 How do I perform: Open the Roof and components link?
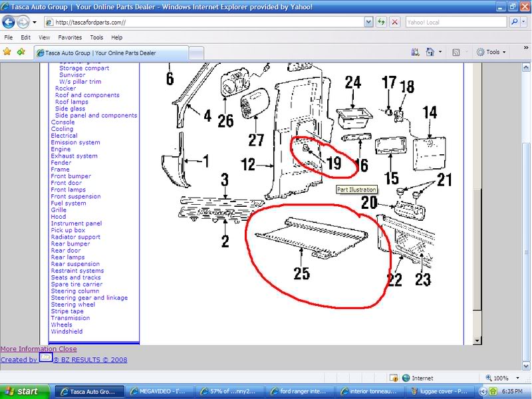pos(87,95)
